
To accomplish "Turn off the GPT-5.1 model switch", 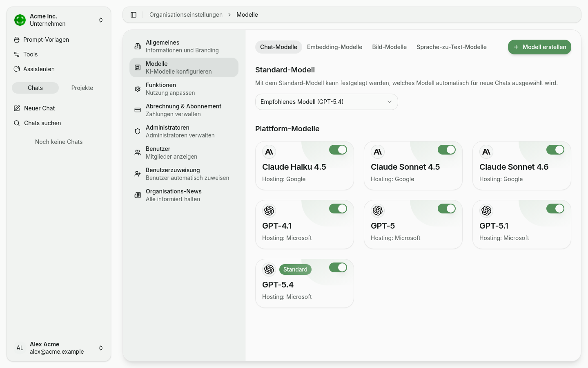I will [555, 209].
